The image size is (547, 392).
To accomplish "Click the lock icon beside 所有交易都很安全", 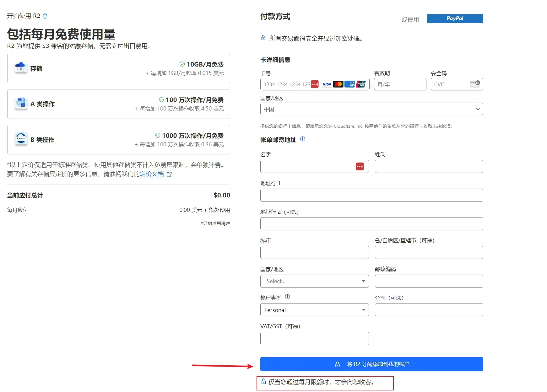I will click(x=263, y=38).
